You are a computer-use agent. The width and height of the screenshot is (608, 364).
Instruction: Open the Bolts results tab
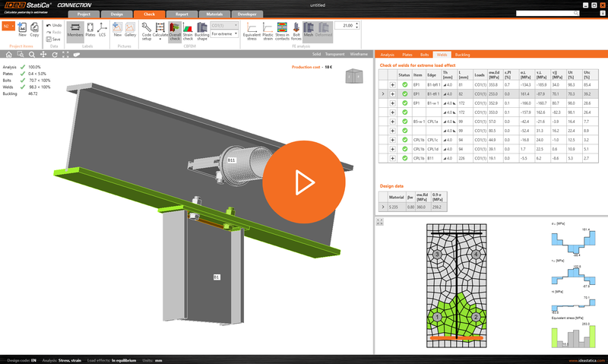pyautogui.click(x=424, y=55)
